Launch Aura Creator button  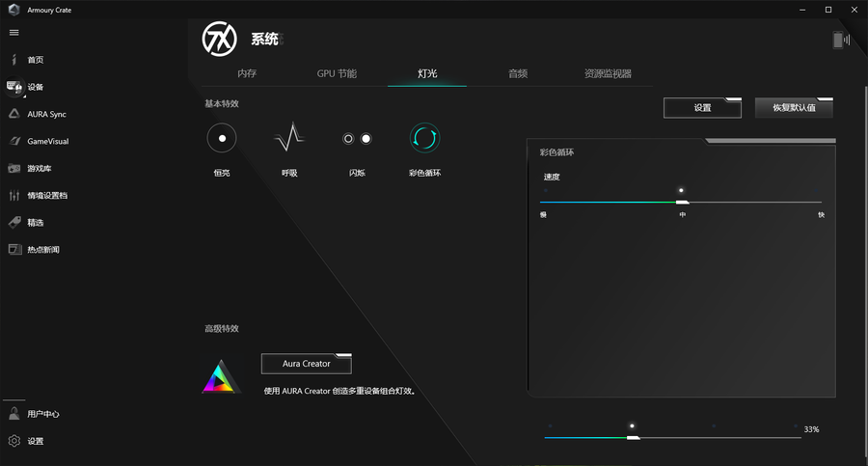(306, 364)
